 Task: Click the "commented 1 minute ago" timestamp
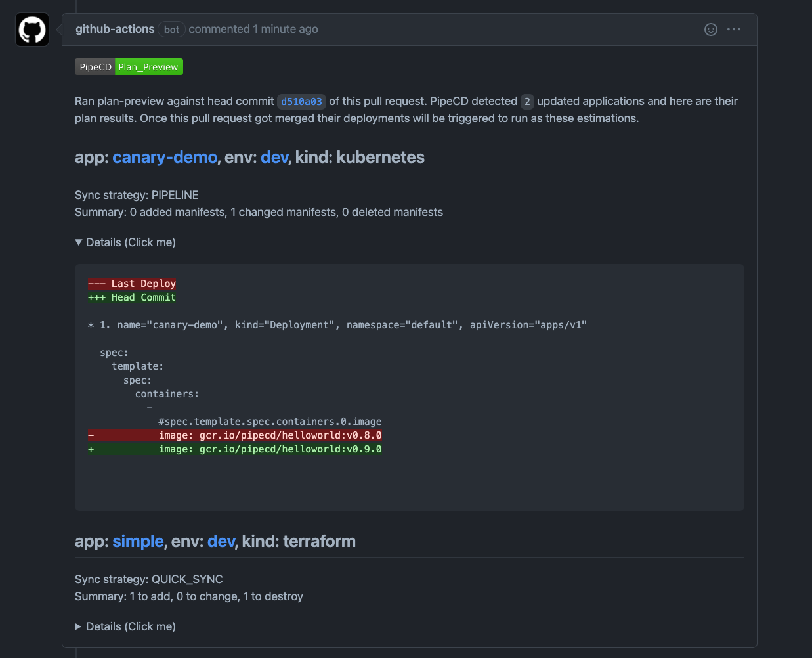pyautogui.click(x=253, y=29)
